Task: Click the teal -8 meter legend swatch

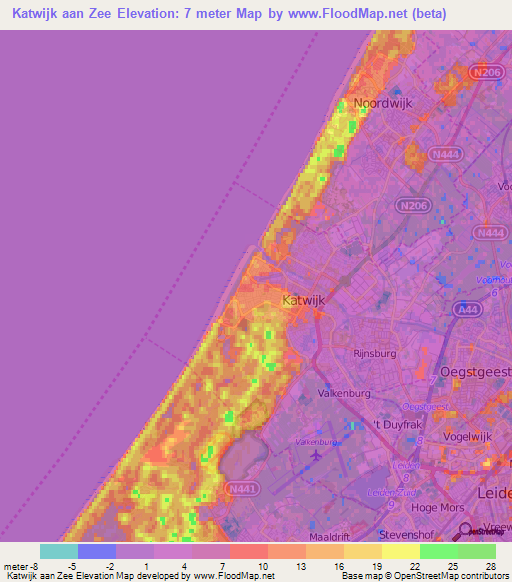Action: tap(59, 551)
